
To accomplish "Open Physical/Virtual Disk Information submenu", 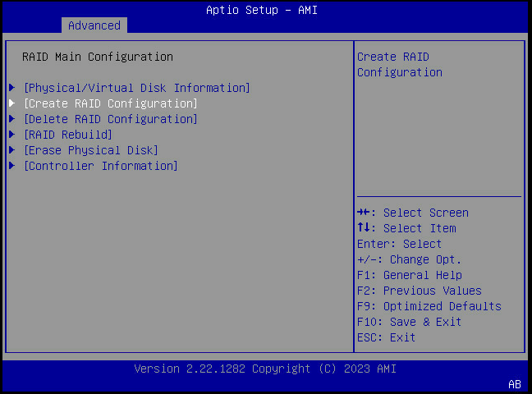I will pyautogui.click(x=136, y=88).
